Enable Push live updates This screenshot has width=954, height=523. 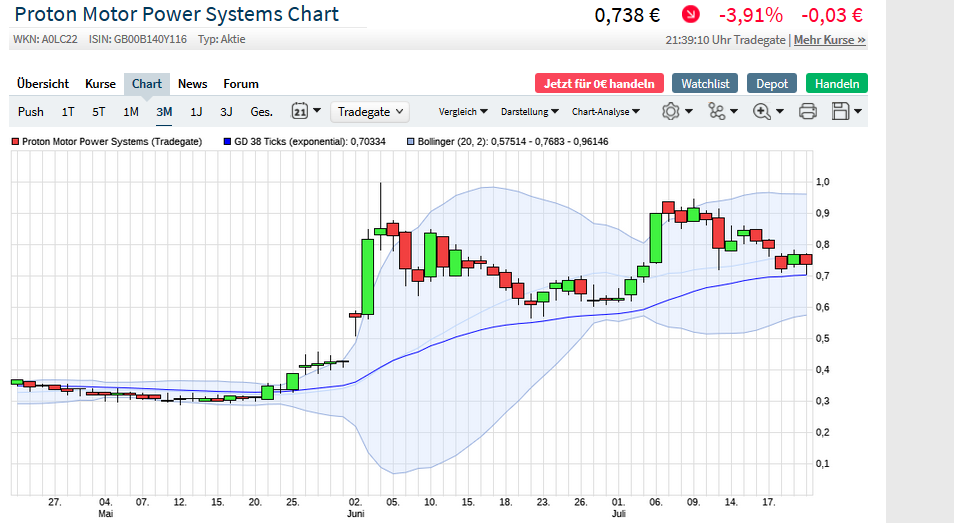(31, 112)
